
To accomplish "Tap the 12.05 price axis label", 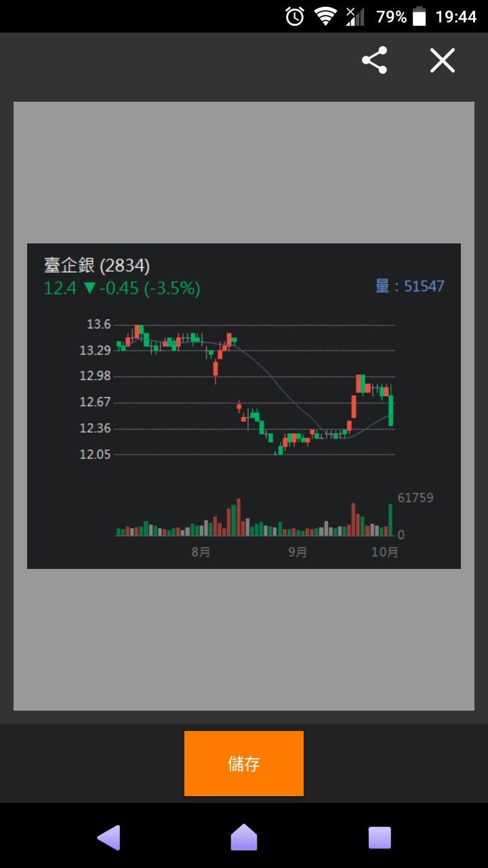I will (x=96, y=454).
